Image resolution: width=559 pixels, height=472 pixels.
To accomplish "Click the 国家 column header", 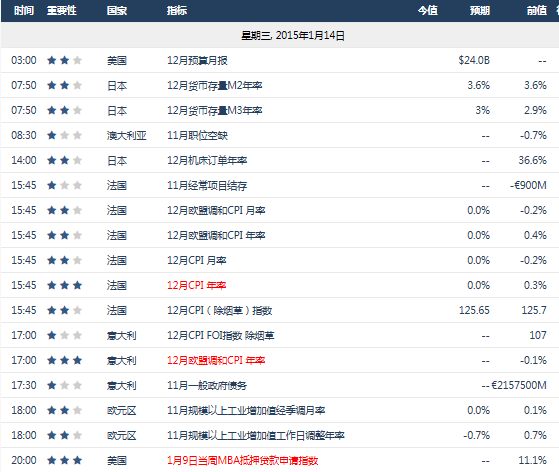I will 117,11.
